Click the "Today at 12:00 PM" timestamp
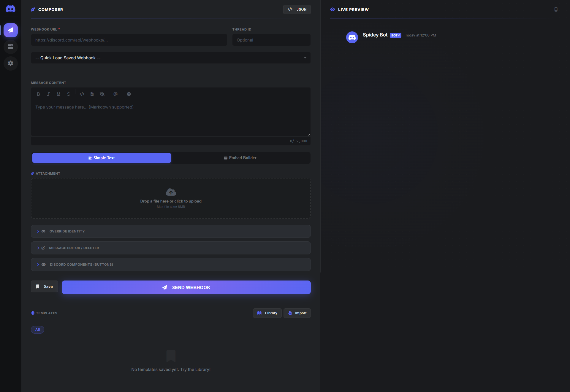The width and height of the screenshot is (570, 392). 420,35
